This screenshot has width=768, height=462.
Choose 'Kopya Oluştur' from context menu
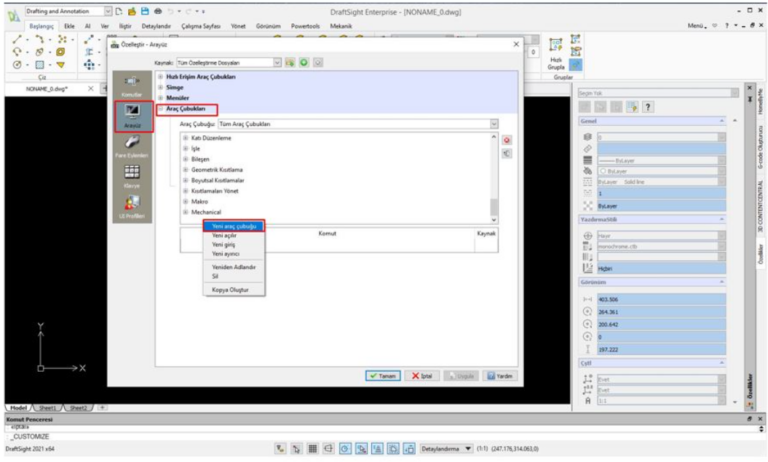229,289
